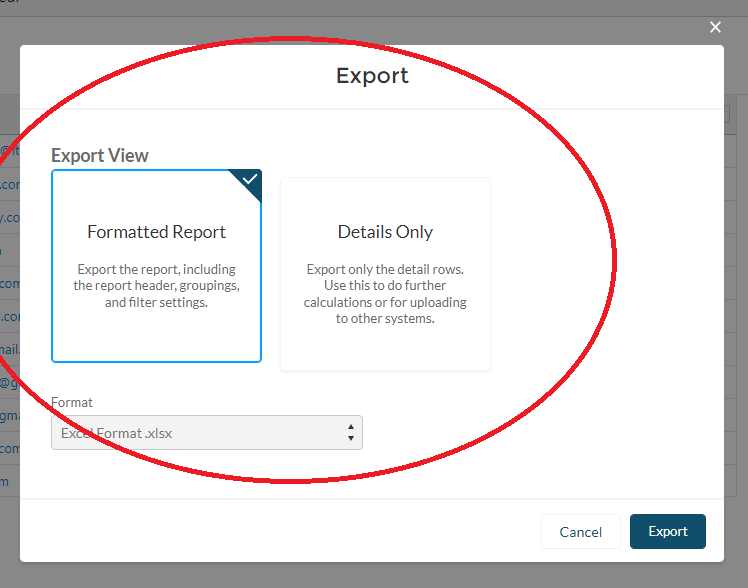This screenshot has width=748, height=588.
Task: Click the 'Export View' section heading
Action: coord(100,156)
